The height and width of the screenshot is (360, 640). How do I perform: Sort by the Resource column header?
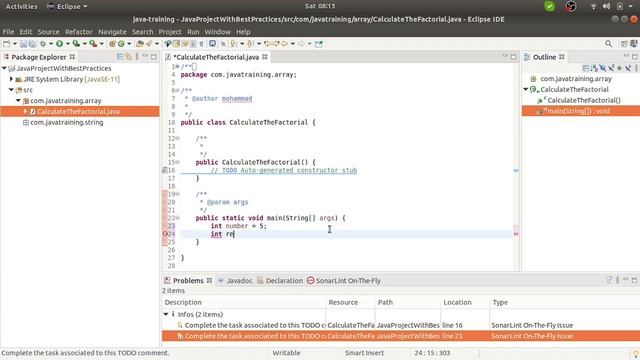(x=351, y=302)
